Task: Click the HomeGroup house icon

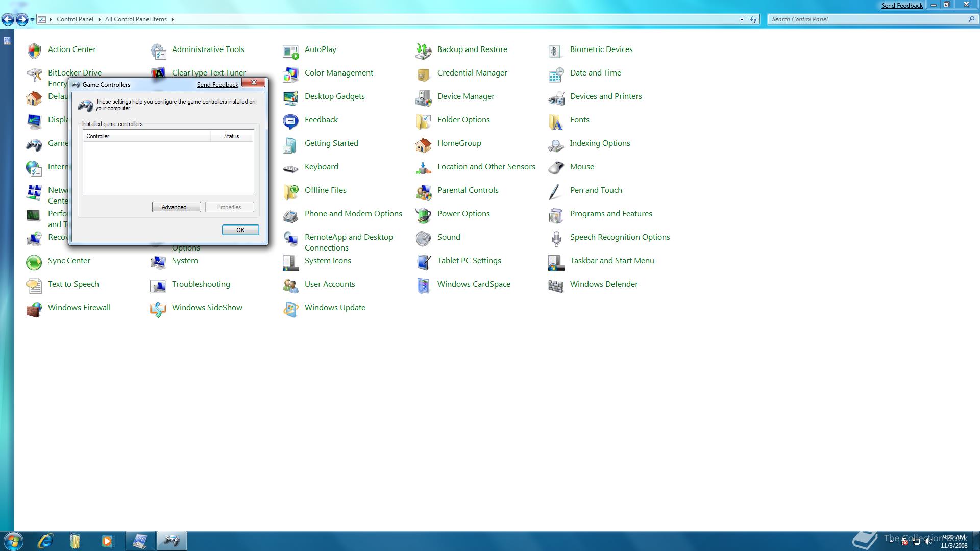Action: pos(424,145)
